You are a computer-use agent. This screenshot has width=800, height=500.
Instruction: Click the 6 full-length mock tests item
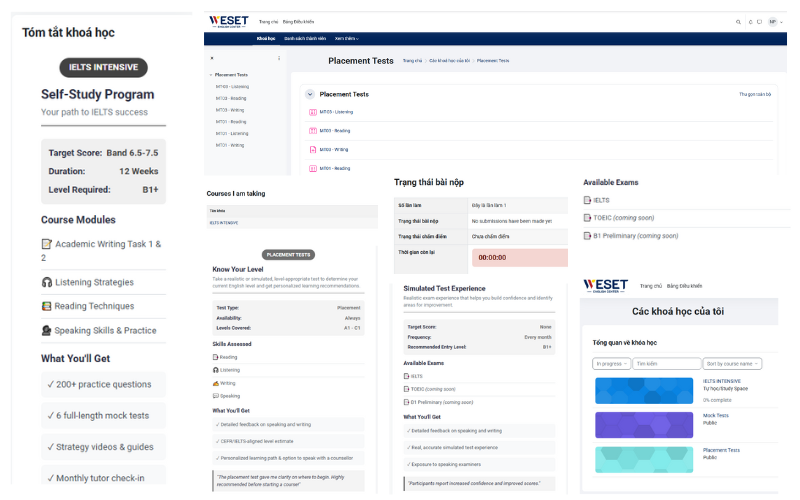[104, 416]
